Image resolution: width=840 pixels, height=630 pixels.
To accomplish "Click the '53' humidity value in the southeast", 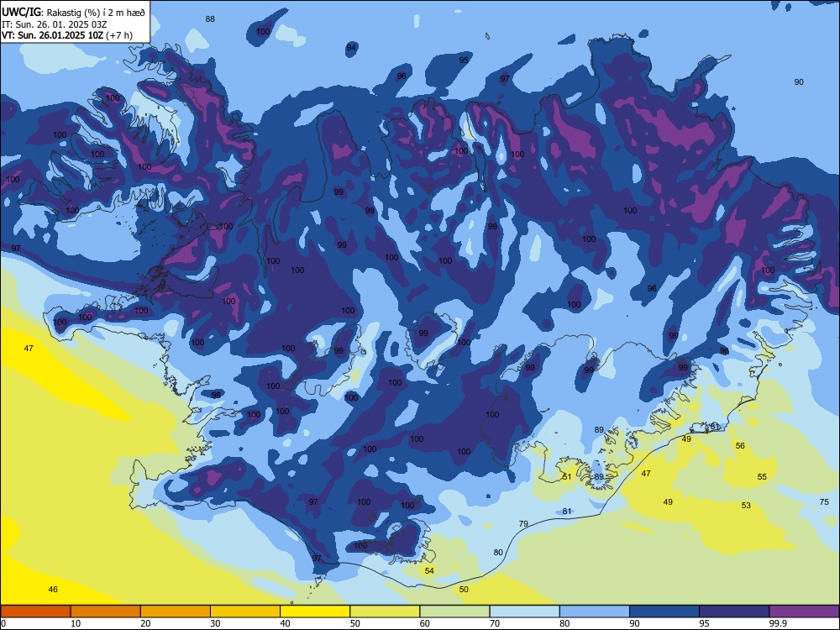I will pyautogui.click(x=746, y=505).
